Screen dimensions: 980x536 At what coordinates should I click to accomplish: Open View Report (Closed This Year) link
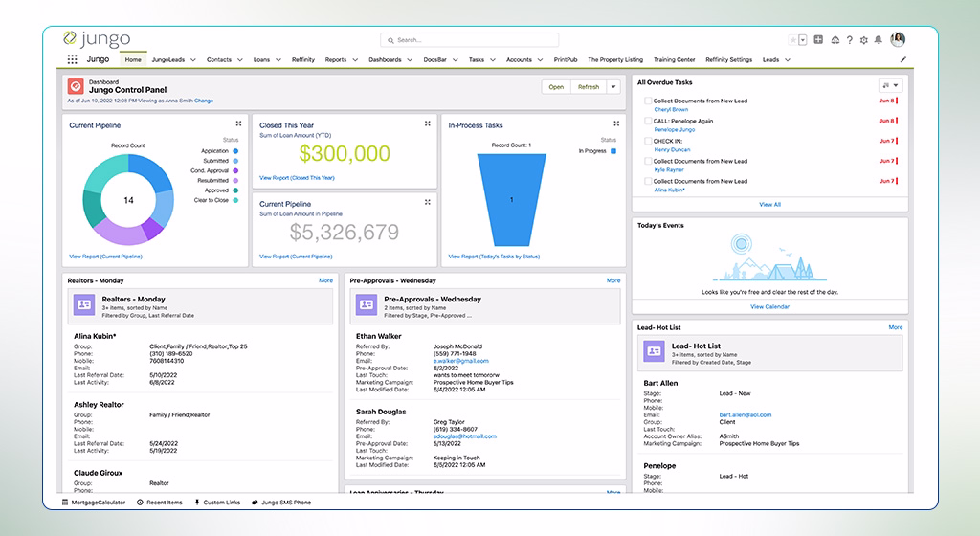click(x=297, y=178)
